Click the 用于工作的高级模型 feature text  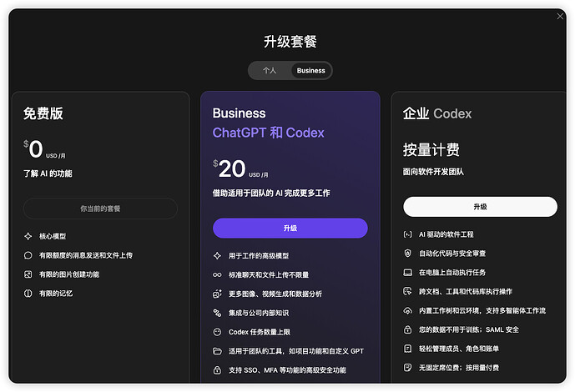[x=259, y=256]
